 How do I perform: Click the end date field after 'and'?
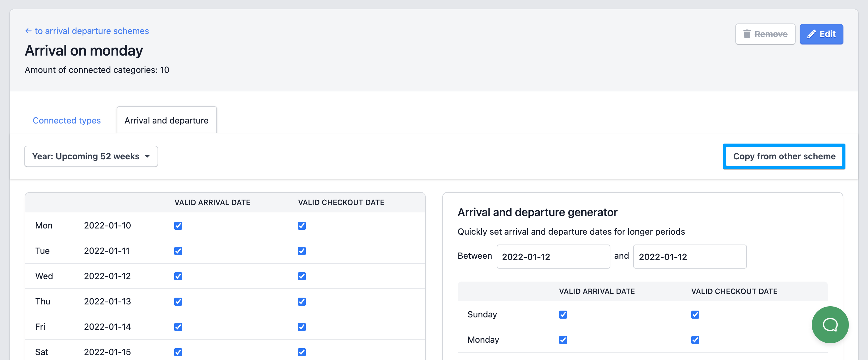tap(690, 257)
